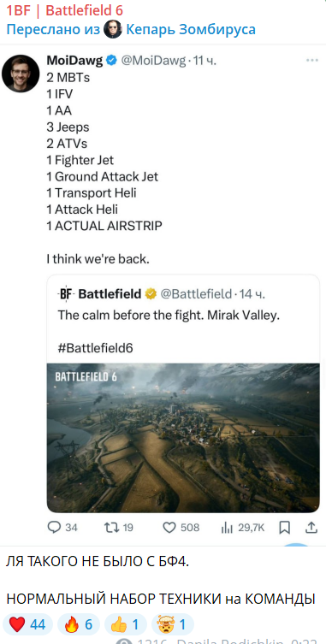The width and height of the screenshot is (326, 644).
Task: Like the tweet via heart icon 508
Action: (169, 528)
